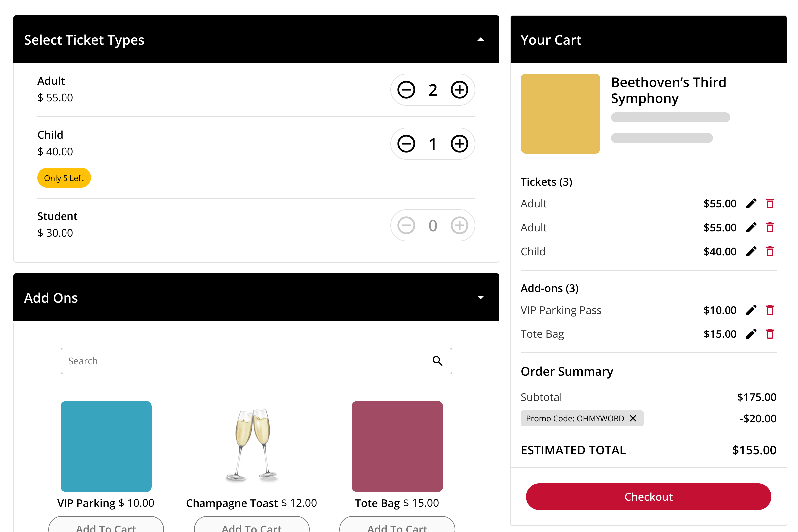Open the Tote Bag maroon thumbnail
Image resolution: width=798 pixels, height=532 pixels.
tap(397, 447)
